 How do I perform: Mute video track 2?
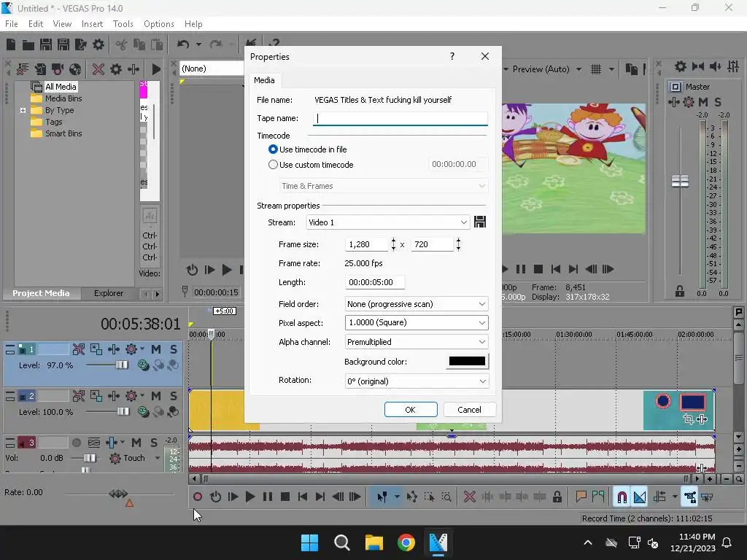(x=156, y=396)
